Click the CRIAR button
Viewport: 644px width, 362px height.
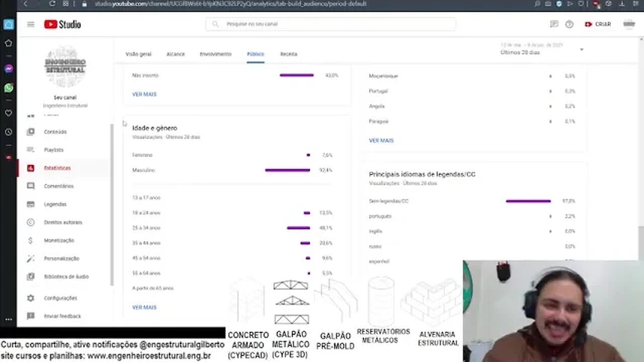[x=598, y=24]
